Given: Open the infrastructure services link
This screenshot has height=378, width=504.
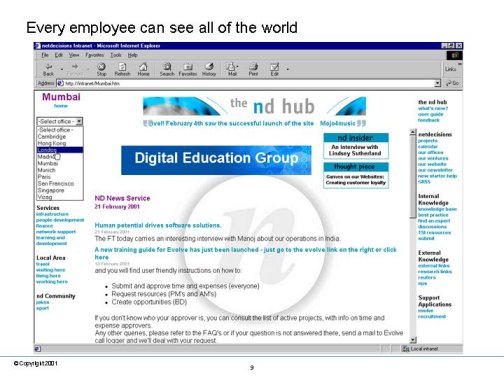Looking at the screenshot, I should pos(52,214).
